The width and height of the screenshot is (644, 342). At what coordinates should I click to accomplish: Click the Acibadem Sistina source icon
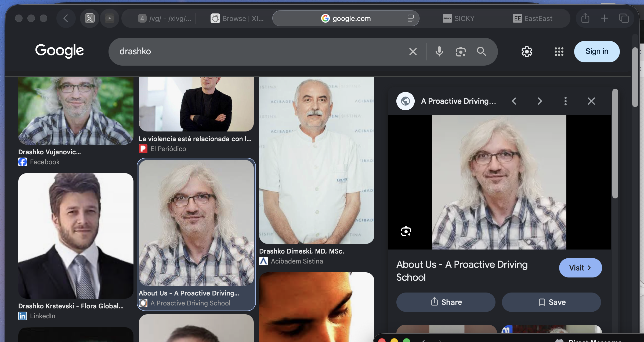263,261
